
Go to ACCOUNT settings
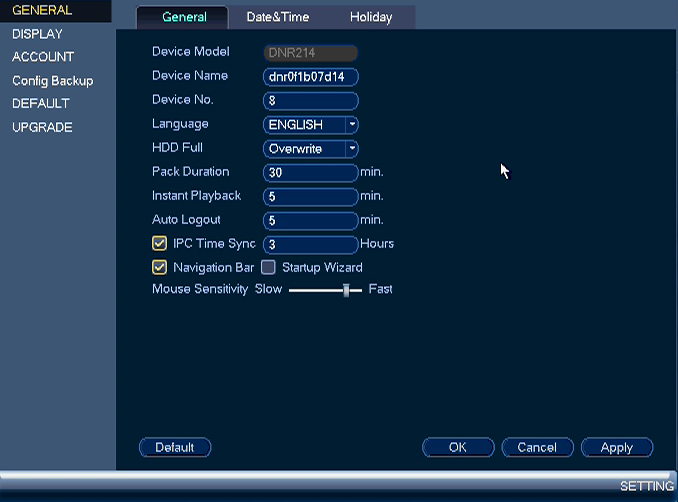(x=43, y=57)
